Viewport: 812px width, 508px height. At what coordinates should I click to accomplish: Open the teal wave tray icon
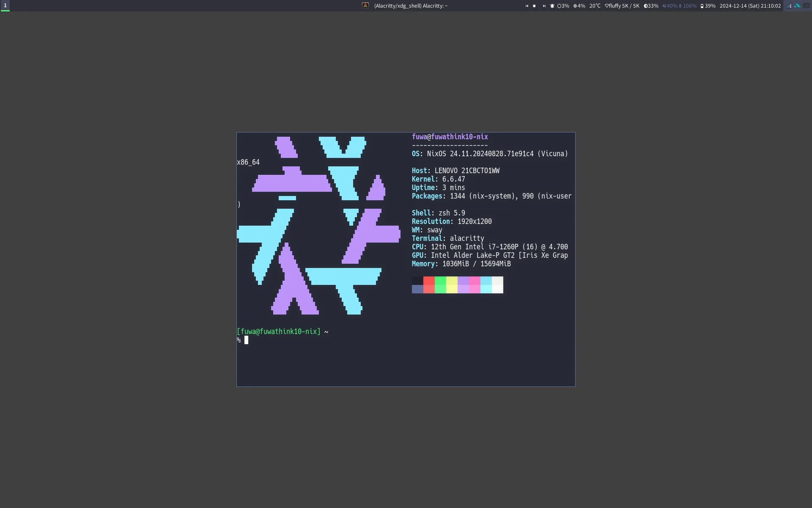tap(797, 6)
